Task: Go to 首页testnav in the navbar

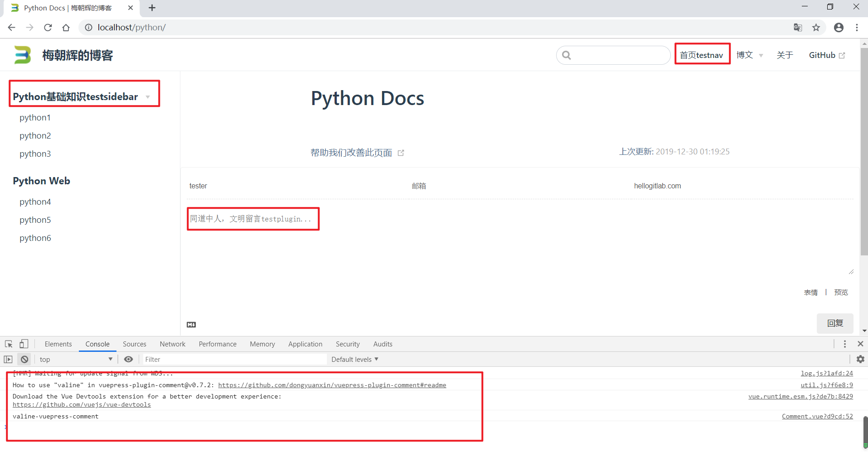Action: (x=702, y=55)
